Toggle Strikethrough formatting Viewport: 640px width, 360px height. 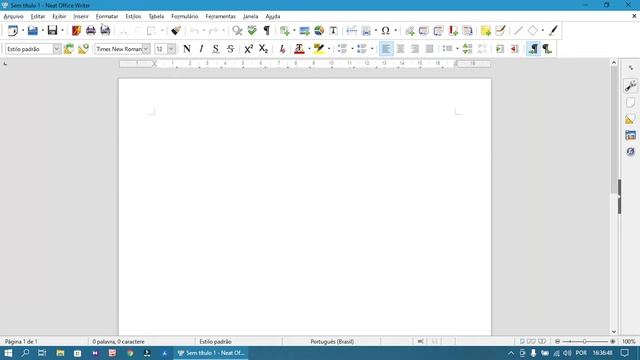pos(230,49)
